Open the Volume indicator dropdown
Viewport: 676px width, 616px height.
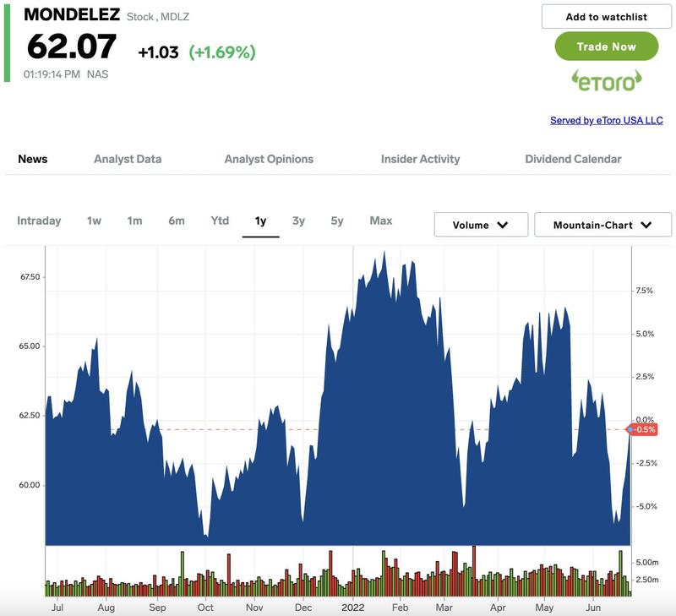[x=481, y=225]
